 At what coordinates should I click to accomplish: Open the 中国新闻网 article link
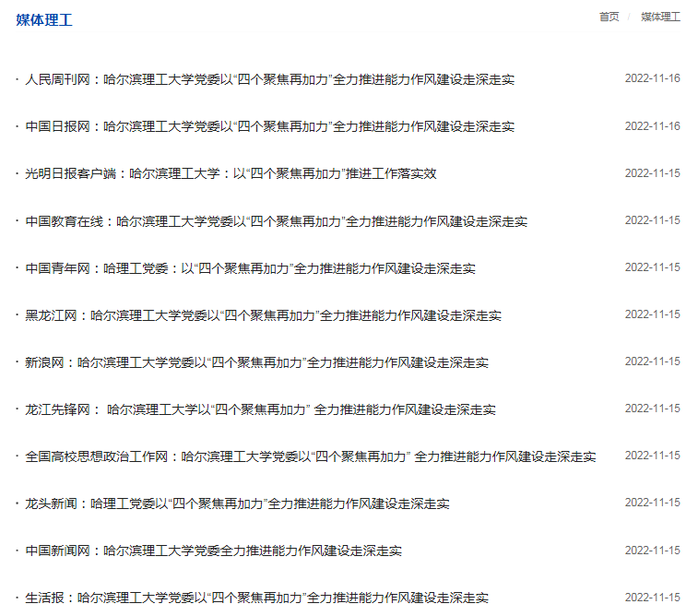pyautogui.click(x=213, y=551)
